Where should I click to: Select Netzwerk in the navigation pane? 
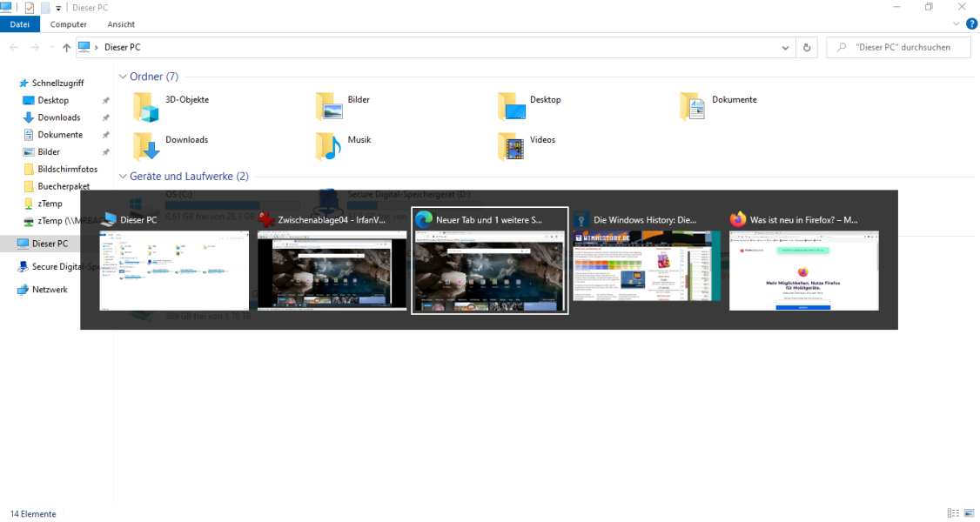pos(44,290)
